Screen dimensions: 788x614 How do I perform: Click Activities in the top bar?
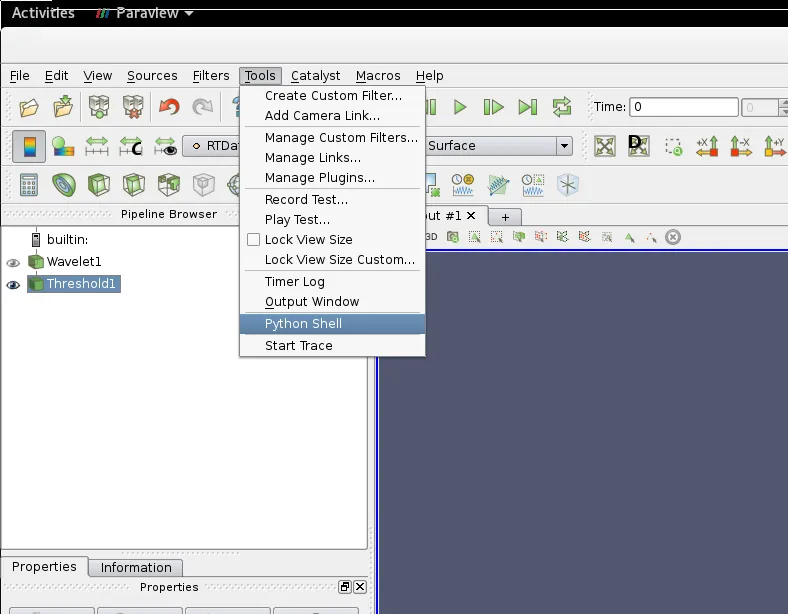pyautogui.click(x=43, y=13)
